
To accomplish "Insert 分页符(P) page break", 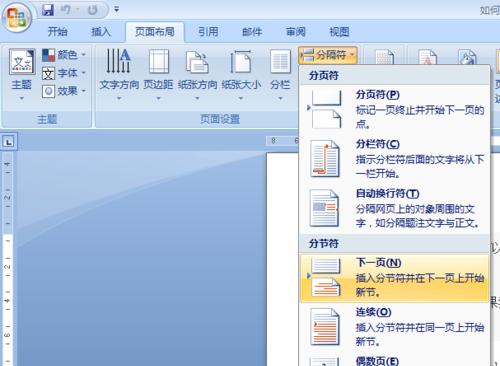I will pos(395,109).
